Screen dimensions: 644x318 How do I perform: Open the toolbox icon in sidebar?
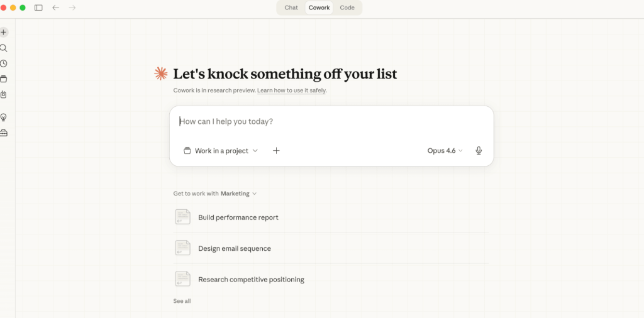3,133
